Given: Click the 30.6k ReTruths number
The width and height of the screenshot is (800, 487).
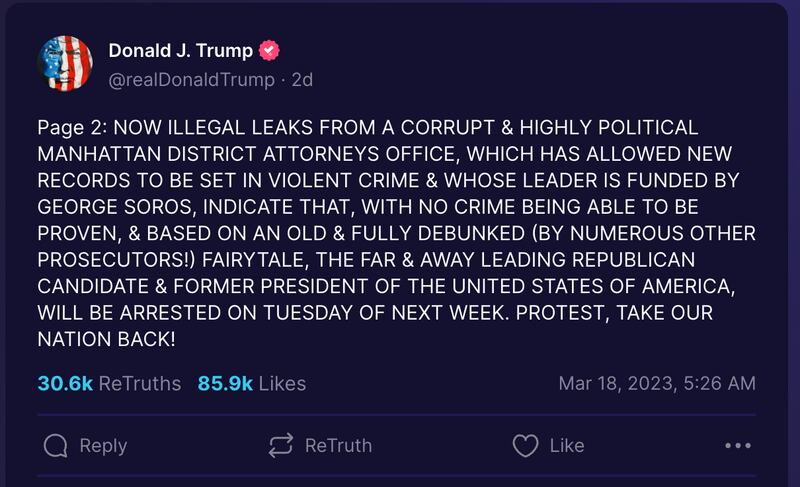Looking at the screenshot, I should (67, 383).
